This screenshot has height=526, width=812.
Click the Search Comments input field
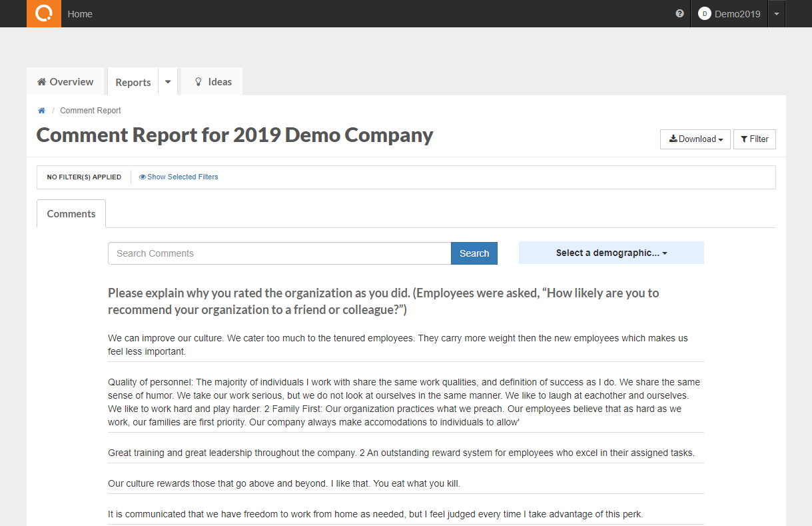(279, 253)
